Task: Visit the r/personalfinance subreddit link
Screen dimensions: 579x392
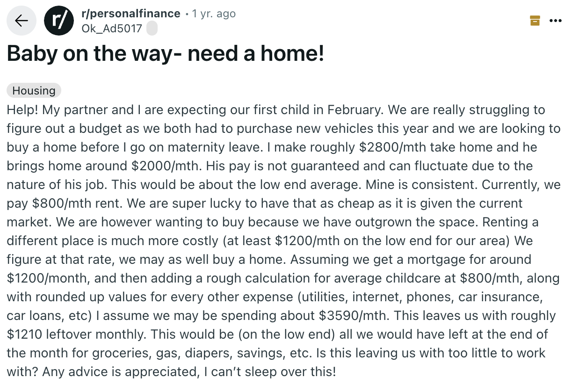Action: click(131, 14)
